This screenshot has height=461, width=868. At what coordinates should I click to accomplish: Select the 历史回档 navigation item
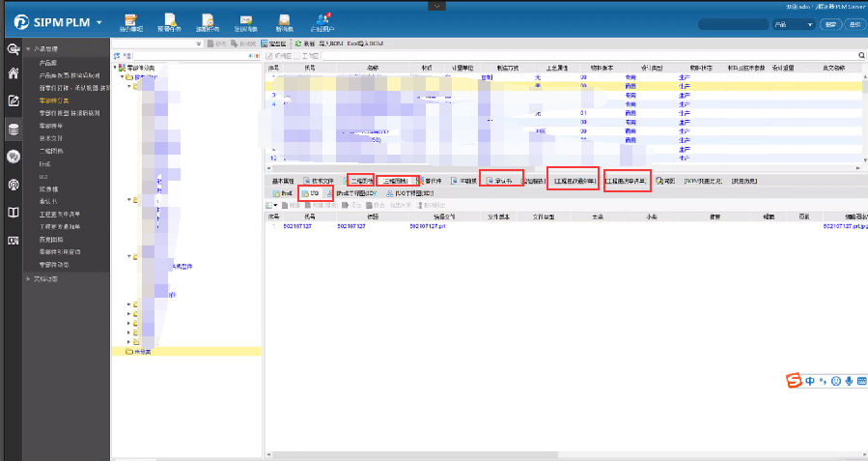click(50, 239)
